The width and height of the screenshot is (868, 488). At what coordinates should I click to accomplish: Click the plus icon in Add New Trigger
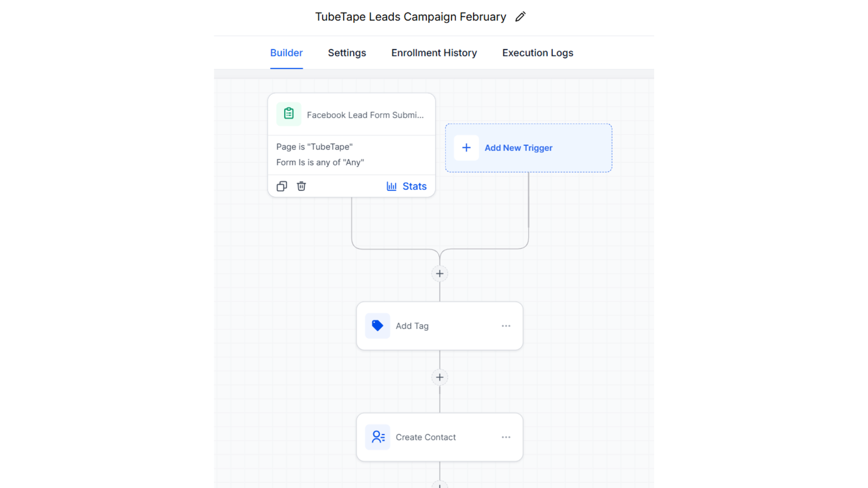pos(466,147)
